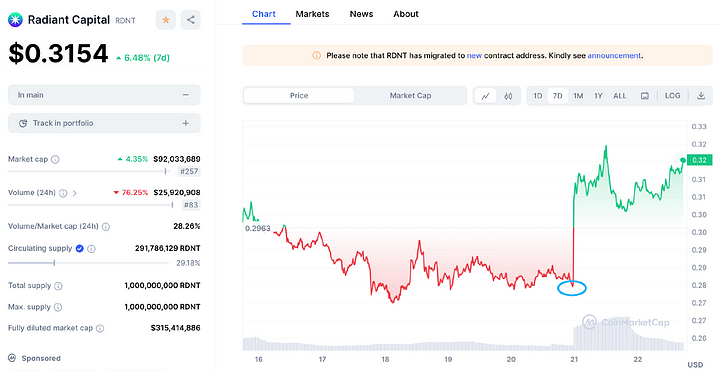
Task: Open the calendar date range icon
Action: pyautogui.click(x=645, y=96)
